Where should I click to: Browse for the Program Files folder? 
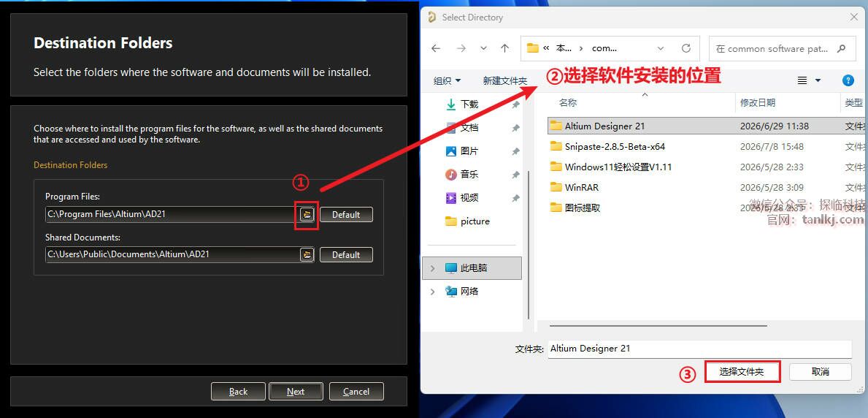[307, 215]
